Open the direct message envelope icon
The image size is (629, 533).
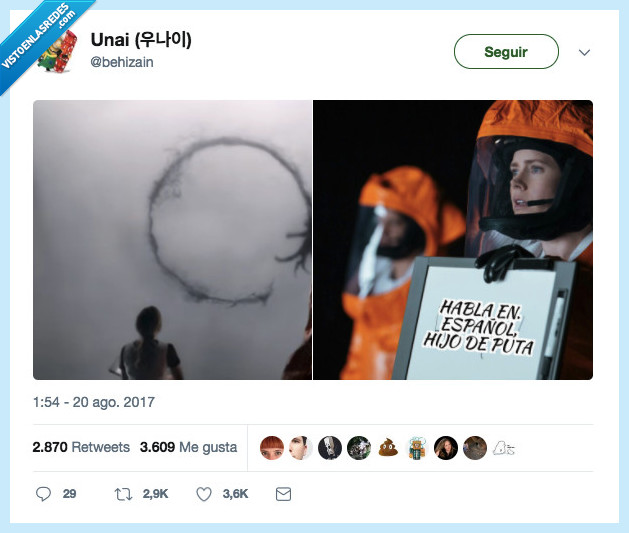click(x=284, y=494)
